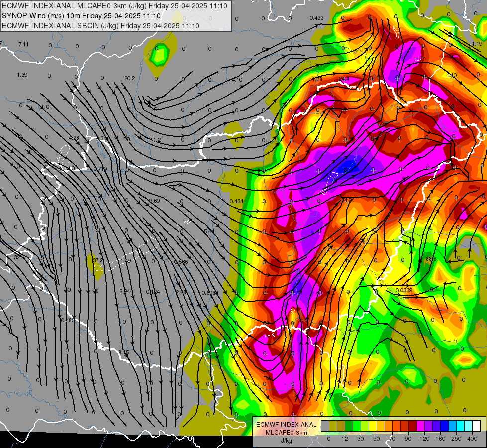Click legend tick value 50
Image resolution: width=487 pixels, height=448 pixels.
pos(377,439)
